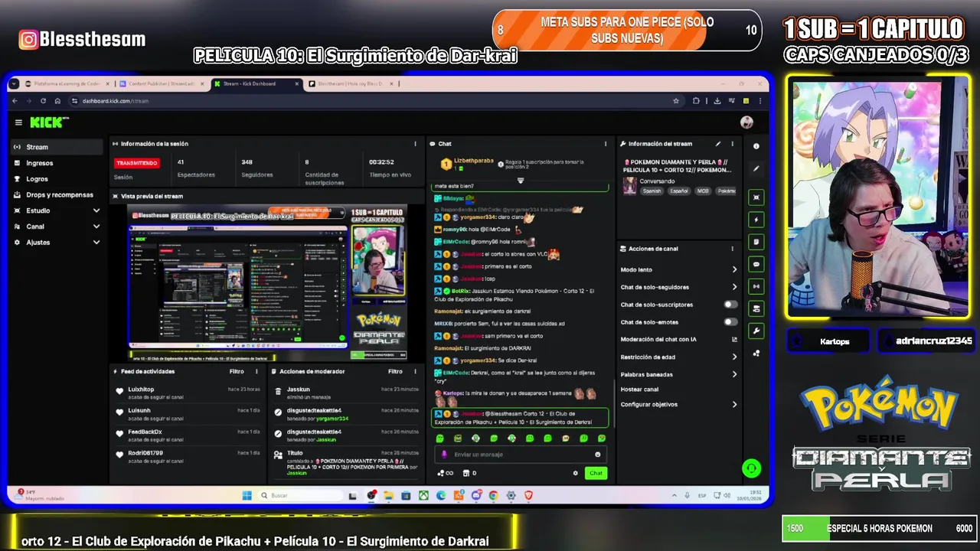Image resolution: width=980 pixels, height=551 pixels.
Task: Click the info icon in right sidebar
Action: tap(756, 146)
